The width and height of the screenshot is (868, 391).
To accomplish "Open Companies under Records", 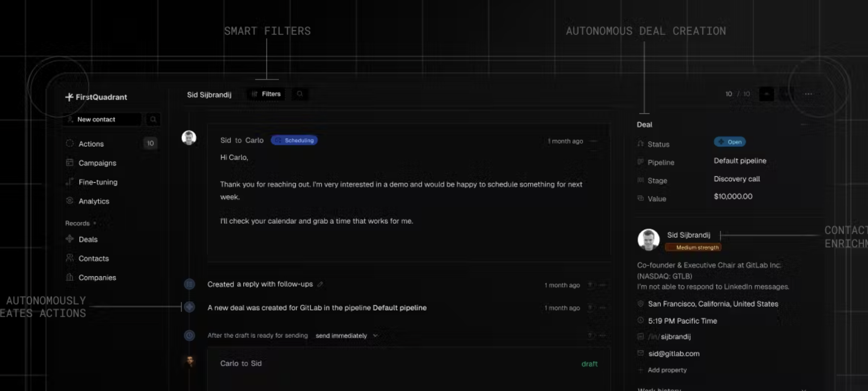I will [97, 278].
